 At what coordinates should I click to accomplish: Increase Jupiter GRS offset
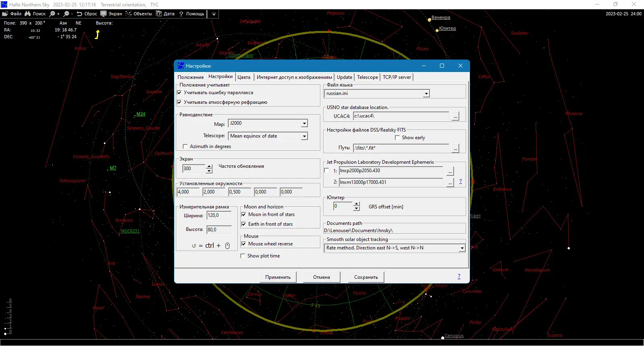[356, 204]
